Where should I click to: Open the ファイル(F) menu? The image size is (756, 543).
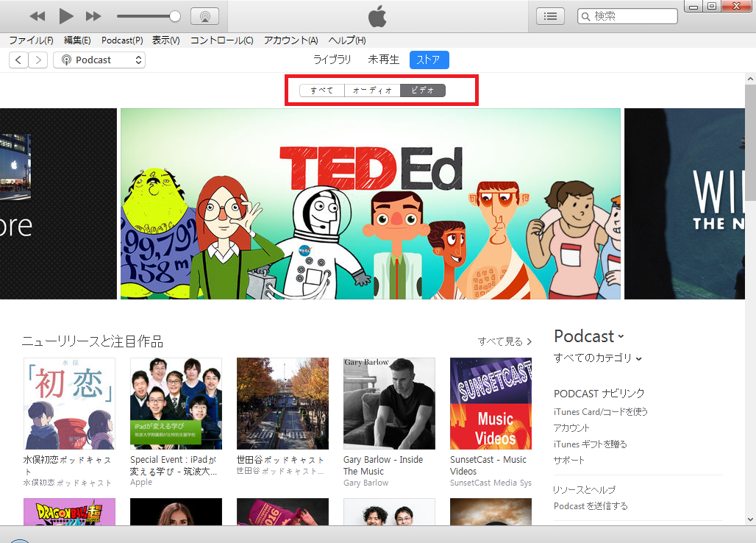tap(32, 40)
